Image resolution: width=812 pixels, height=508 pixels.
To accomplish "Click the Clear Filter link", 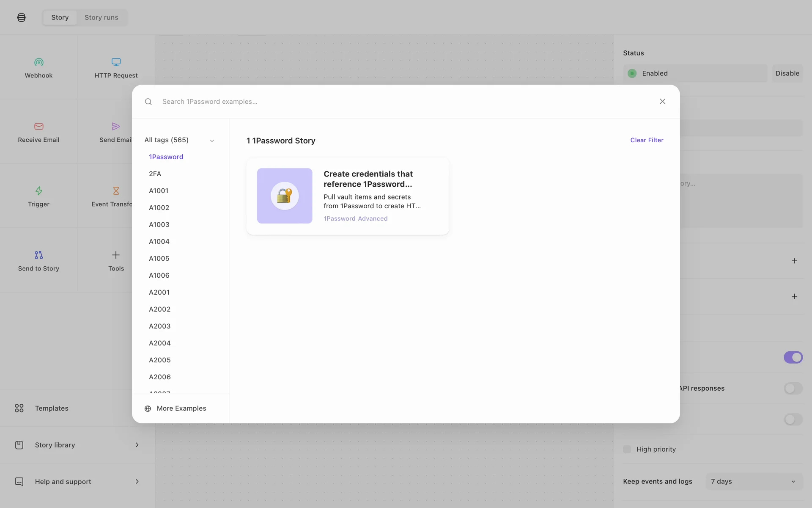I will [x=647, y=140].
